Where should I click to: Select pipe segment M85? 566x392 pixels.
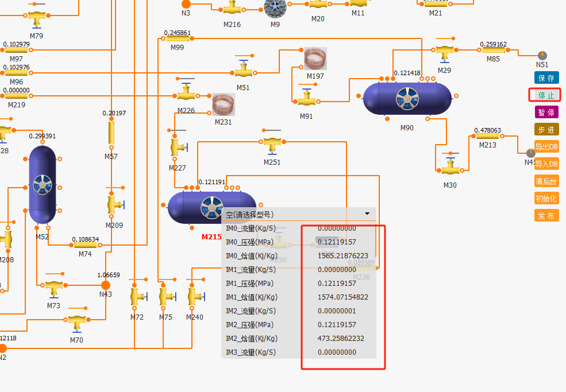pos(494,50)
